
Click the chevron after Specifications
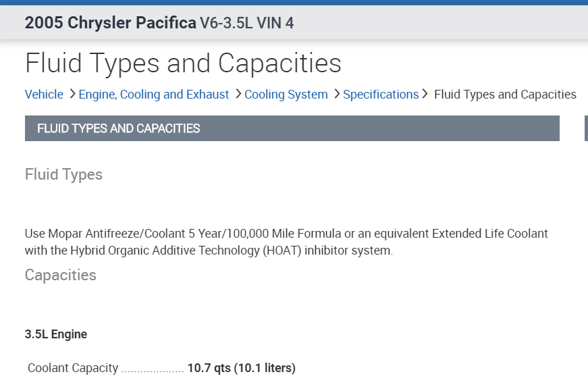[x=425, y=94]
